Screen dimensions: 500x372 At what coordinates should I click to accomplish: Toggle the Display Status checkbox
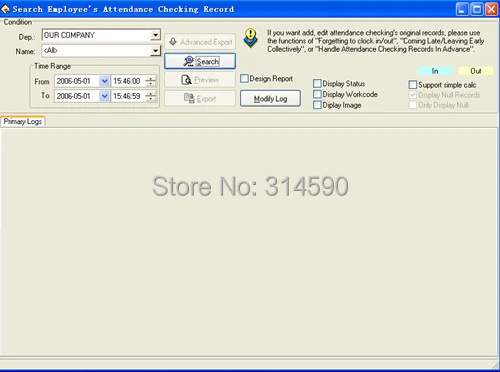pyautogui.click(x=317, y=83)
